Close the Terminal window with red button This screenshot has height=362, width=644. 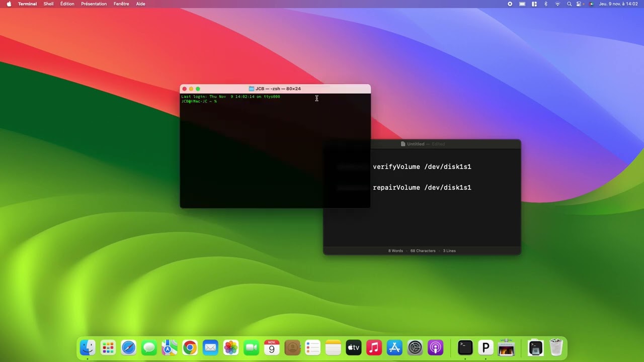tap(184, 89)
